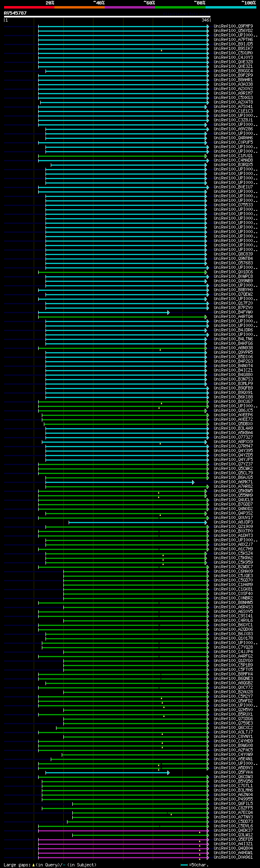260x868 pixels.
Task: Open UniRef100_C9SI41 label
Action: pos(233,616)
